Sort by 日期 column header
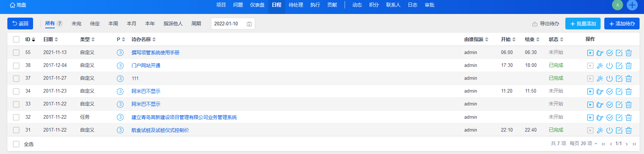Viewport: 644px width, 154px height. (x=50, y=39)
